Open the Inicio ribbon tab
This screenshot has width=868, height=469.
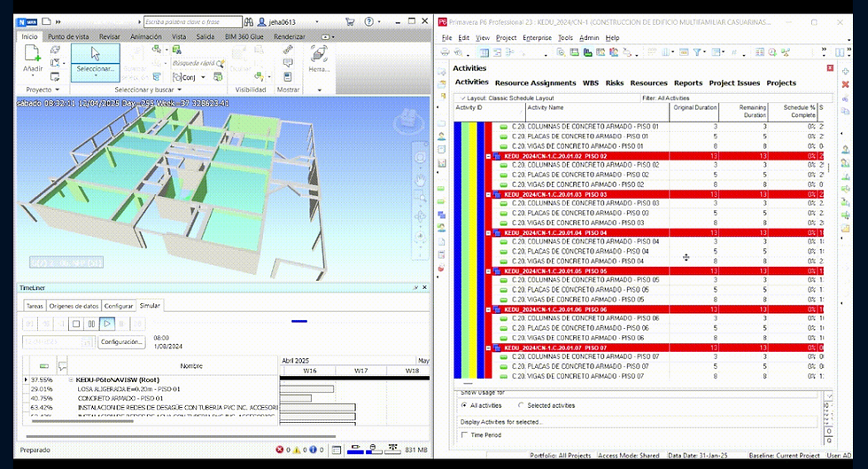29,36
